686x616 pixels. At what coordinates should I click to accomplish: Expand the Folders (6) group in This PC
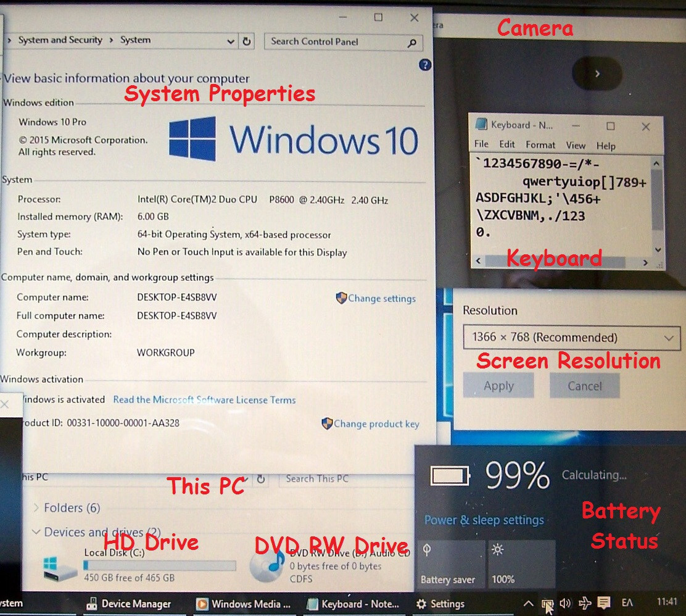[x=37, y=507]
